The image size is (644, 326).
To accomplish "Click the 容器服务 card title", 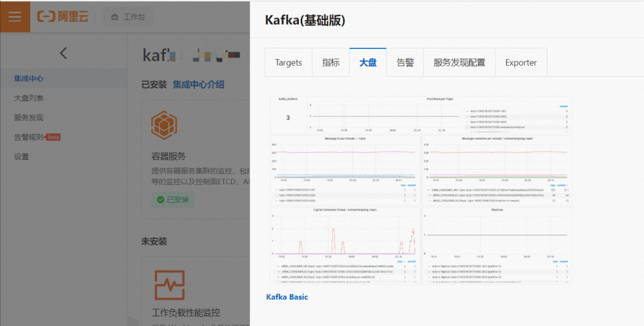I will point(169,156).
